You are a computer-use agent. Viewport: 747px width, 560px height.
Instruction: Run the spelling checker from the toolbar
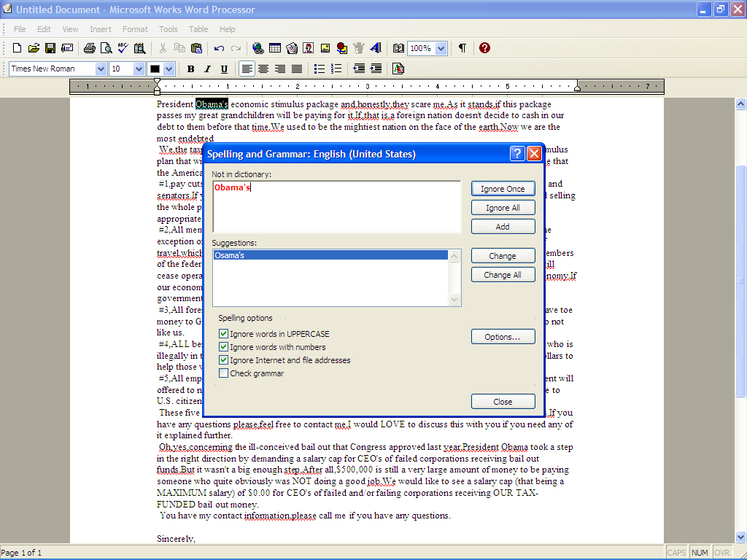(121, 48)
